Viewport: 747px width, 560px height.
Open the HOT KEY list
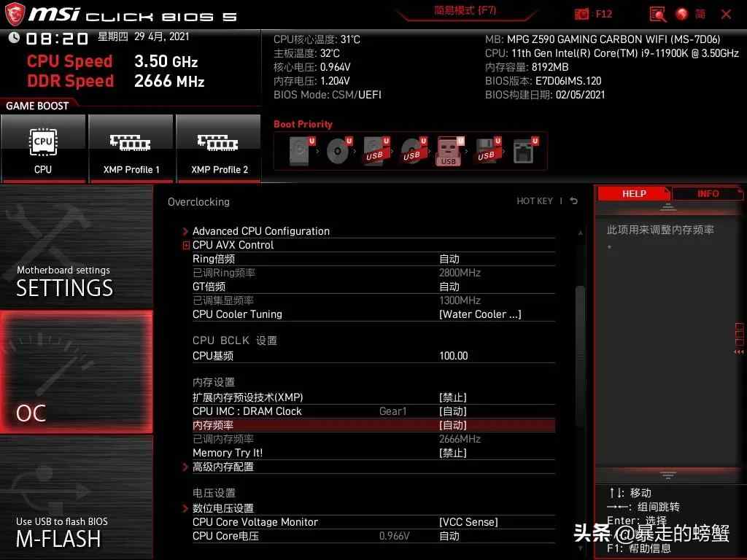(535, 201)
